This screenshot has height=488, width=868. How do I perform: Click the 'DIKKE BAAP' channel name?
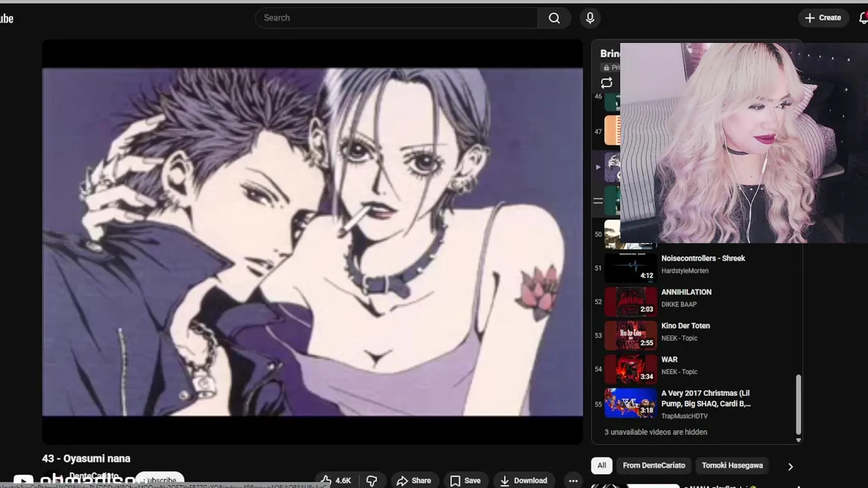(x=679, y=304)
